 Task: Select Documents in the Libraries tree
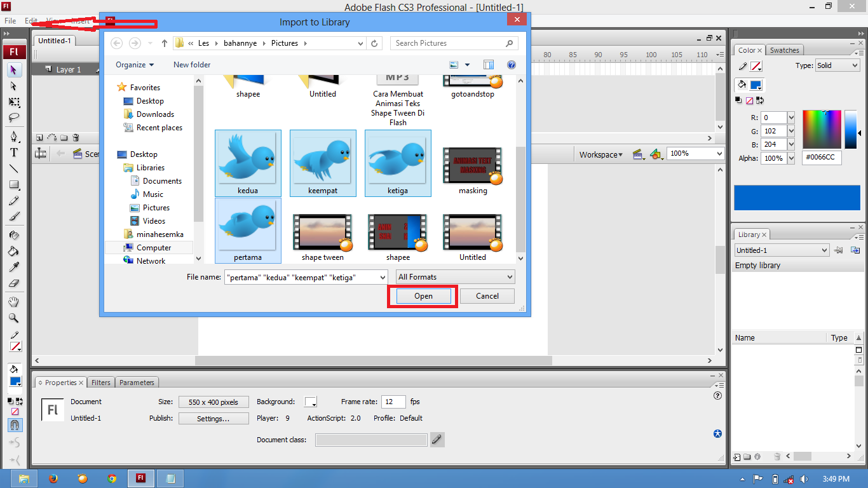162,181
